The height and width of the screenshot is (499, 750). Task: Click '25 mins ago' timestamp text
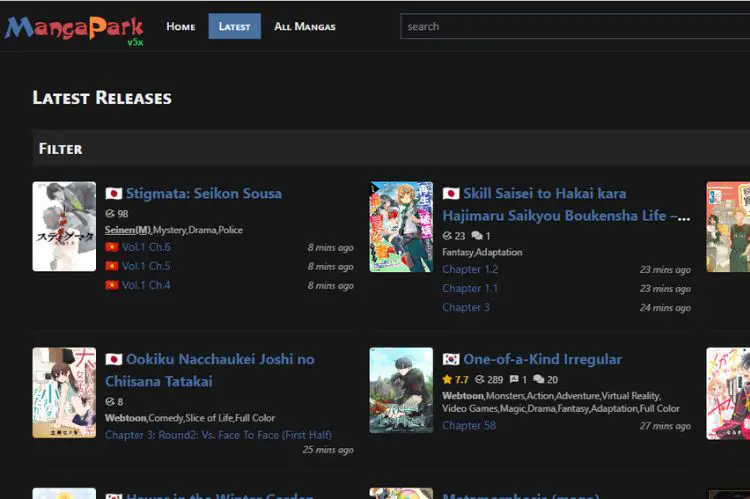[328, 450]
